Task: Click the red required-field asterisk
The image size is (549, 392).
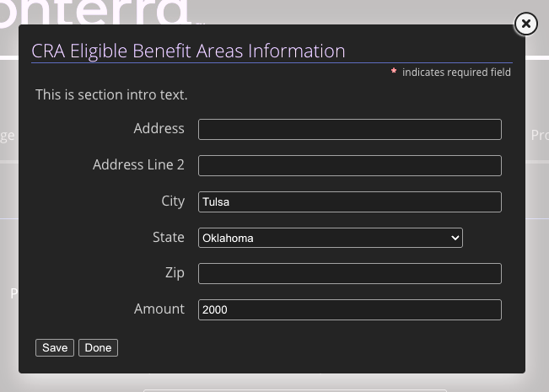Action: 394,71
